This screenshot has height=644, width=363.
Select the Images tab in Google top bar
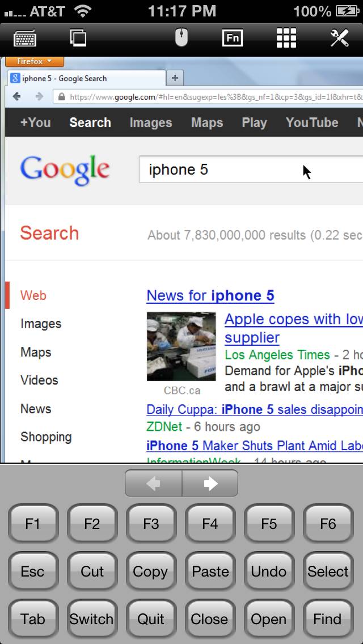click(151, 122)
